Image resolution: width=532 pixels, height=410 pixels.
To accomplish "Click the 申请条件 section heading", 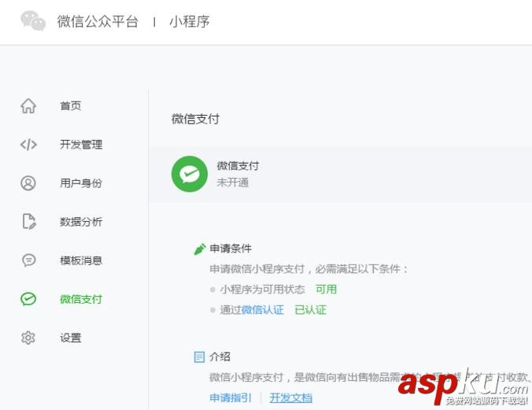I will coord(231,249).
